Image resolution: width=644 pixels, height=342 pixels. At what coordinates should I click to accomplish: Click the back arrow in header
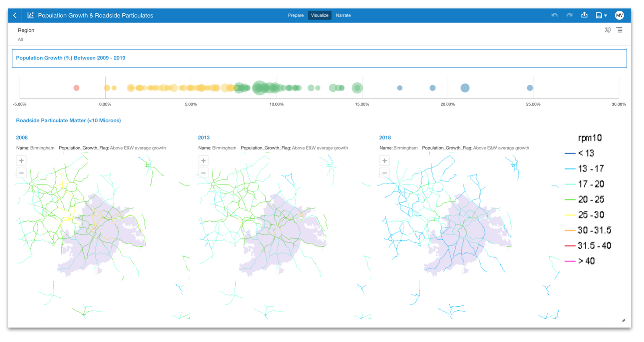point(15,15)
